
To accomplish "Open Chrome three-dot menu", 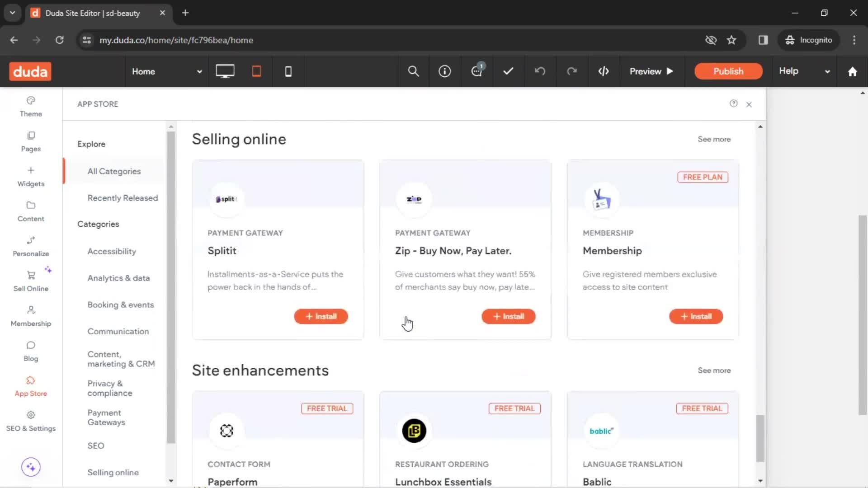I will pyautogui.click(x=854, y=40).
